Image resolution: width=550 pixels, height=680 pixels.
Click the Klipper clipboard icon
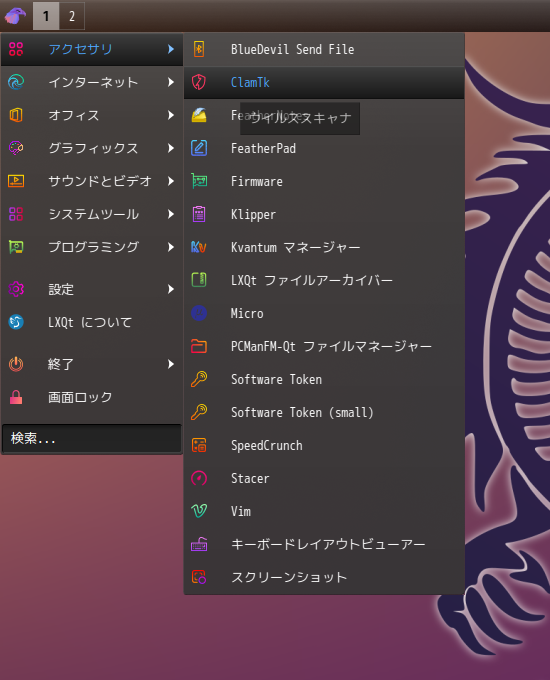(x=199, y=214)
